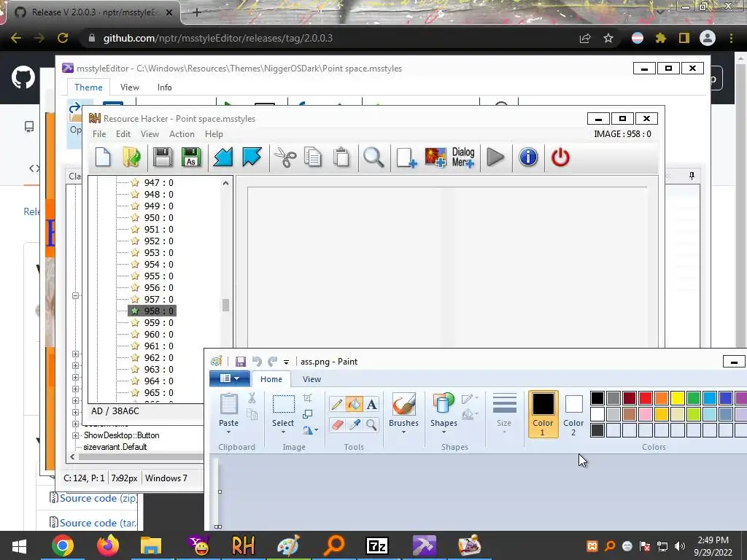Open the Shapes gallery dropdown in Paint

pyautogui.click(x=444, y=432)
